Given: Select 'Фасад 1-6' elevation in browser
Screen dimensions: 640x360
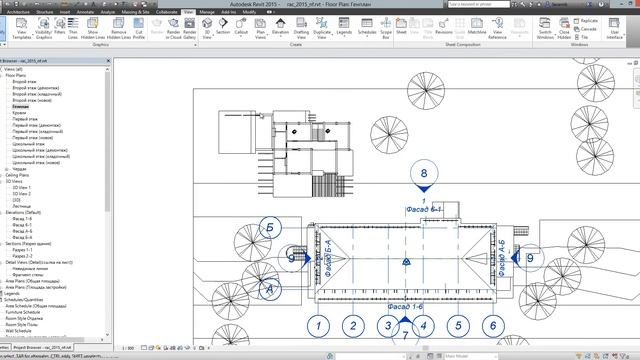Looking at the screenshot, I should (22, 219).
